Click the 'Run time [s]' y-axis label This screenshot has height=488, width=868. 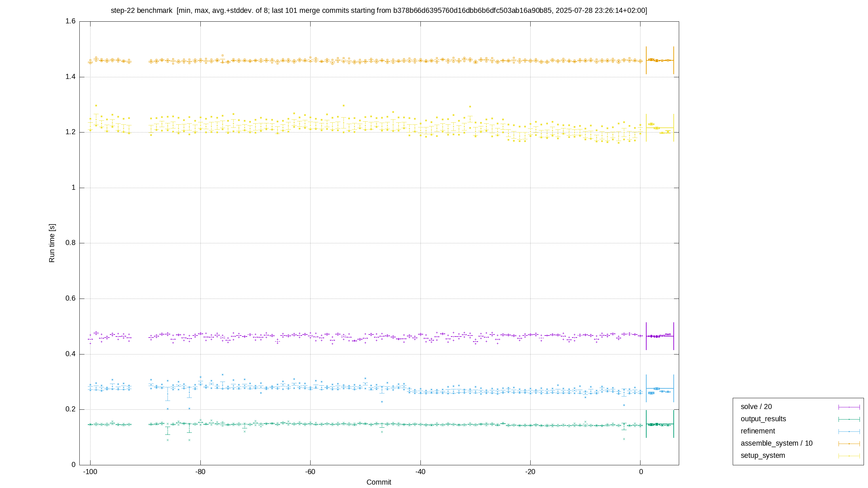[x=52, y=243]
